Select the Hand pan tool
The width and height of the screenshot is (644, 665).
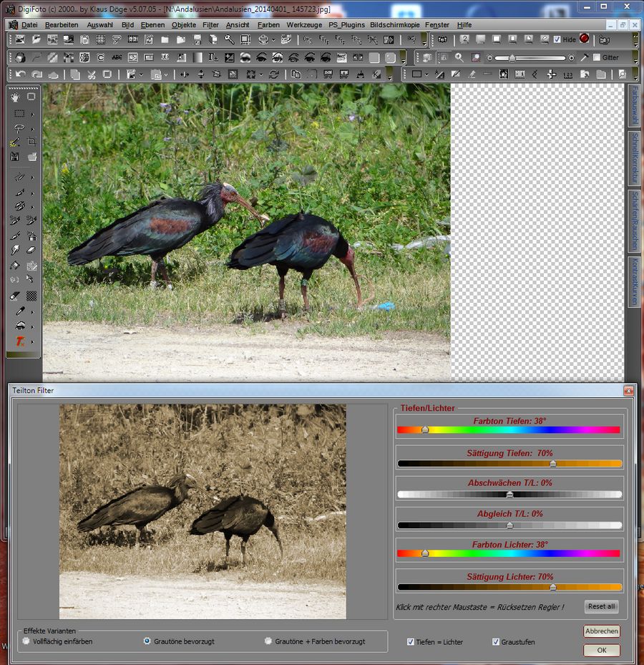pos(16,97)
